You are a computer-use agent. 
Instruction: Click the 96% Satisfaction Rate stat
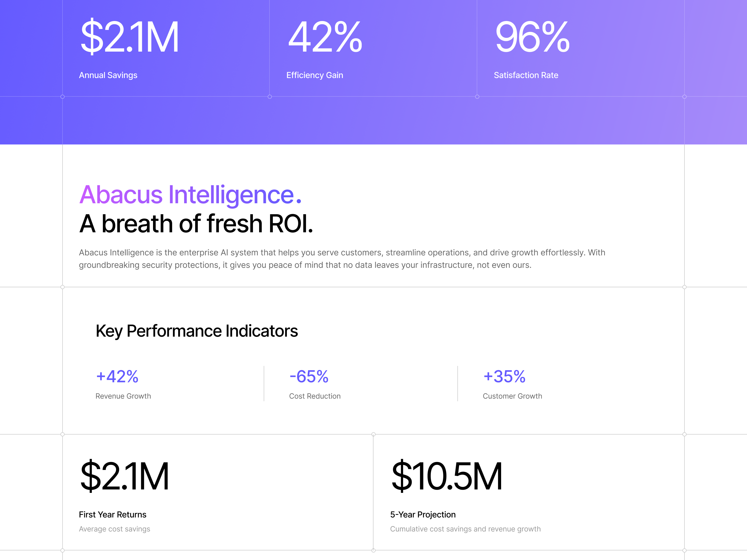pyautogui.click(x=532, y=37)
